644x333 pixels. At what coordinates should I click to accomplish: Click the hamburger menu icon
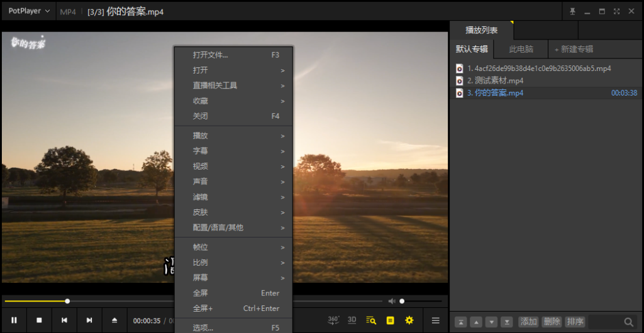[435, 320]
